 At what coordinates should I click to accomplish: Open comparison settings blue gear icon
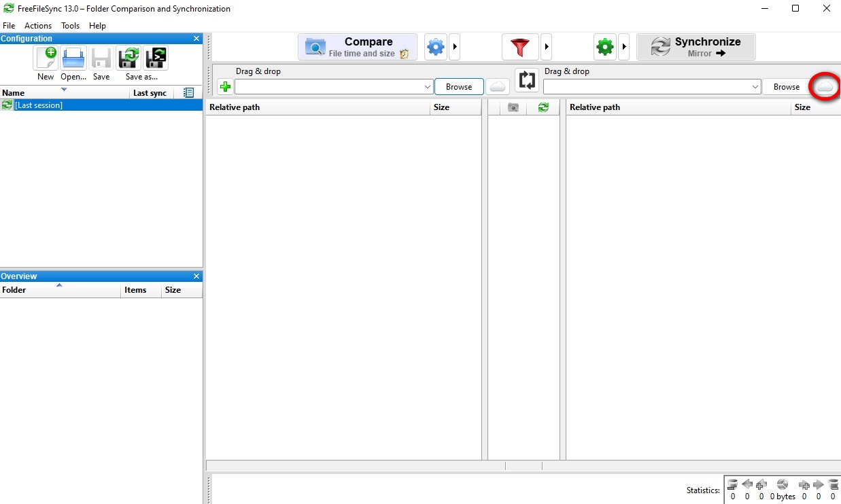pyautogui.click(x=435, y=48)
